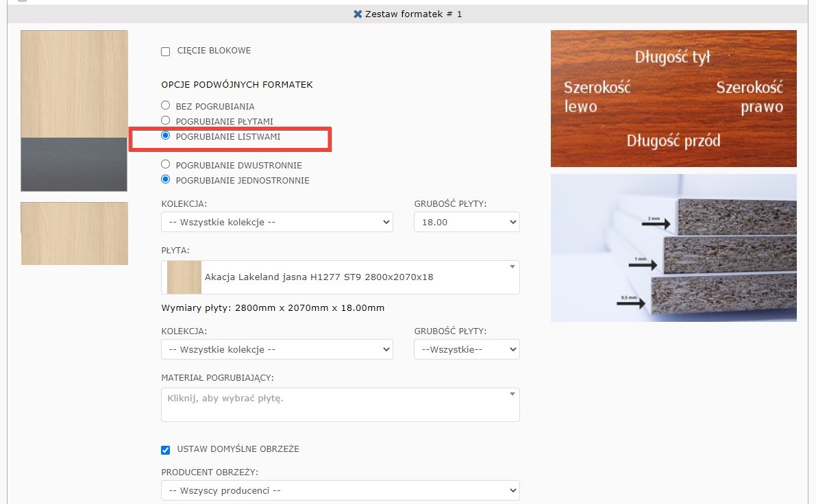Pick Pogrubianie dwustronnie radio option
Image resolution: width=816 pixels, height=504 pixels.
tap(165, 165)
